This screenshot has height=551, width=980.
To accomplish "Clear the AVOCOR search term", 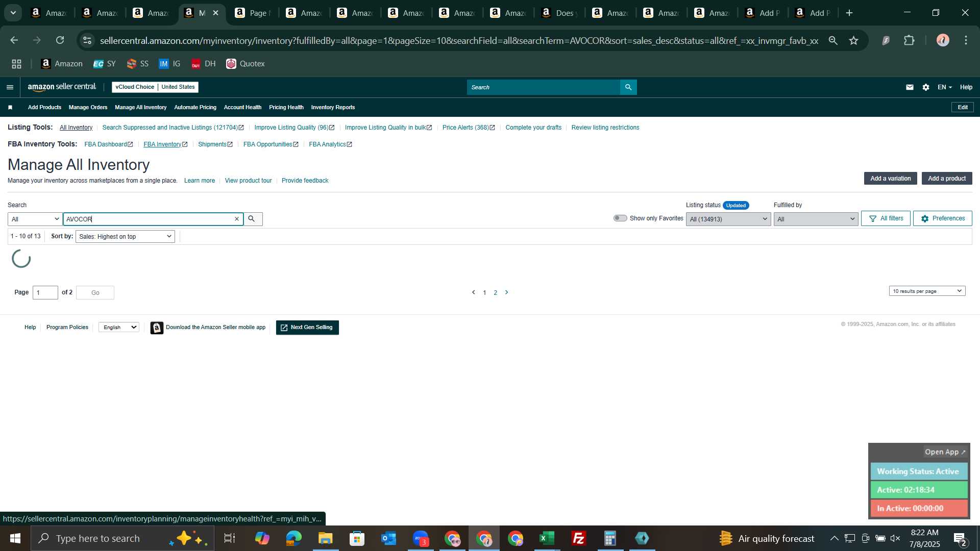I will click(237, 219).
